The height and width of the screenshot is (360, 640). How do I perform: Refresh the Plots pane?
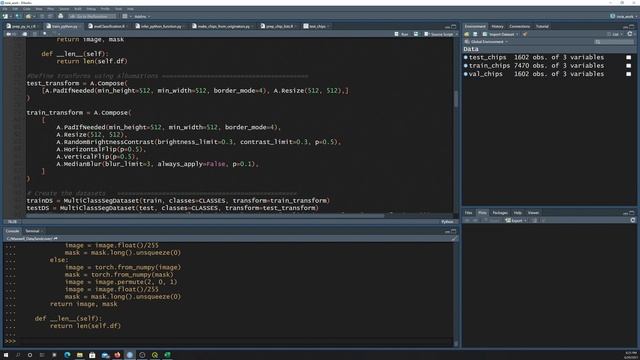click(633, 220)
